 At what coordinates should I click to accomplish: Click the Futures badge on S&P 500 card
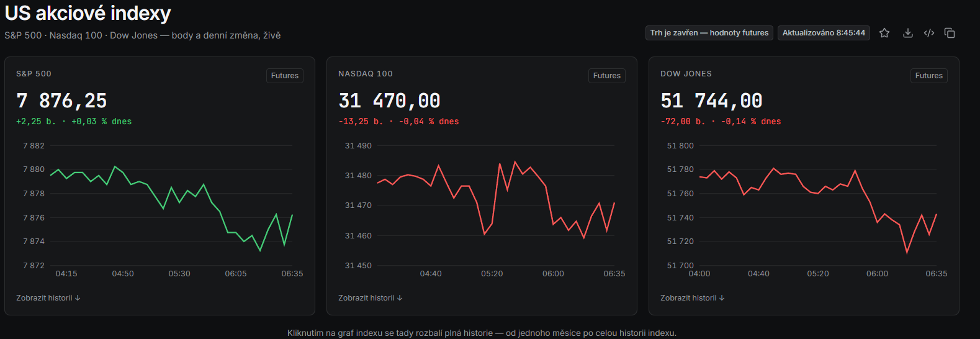pos(285,76)
